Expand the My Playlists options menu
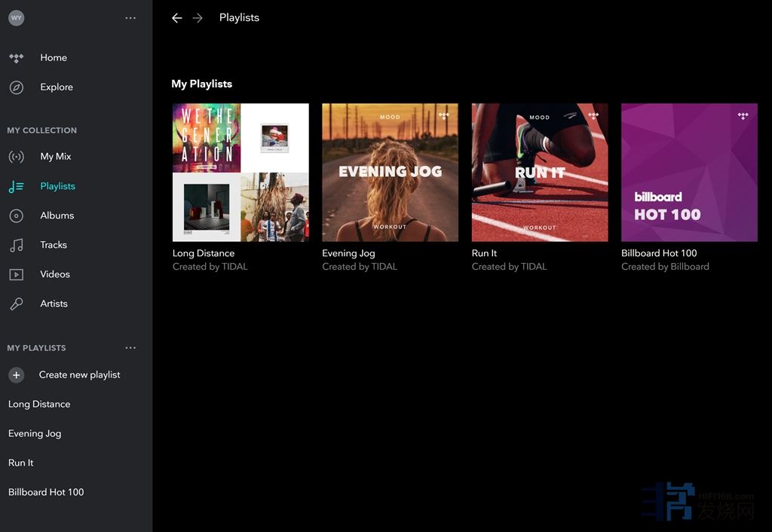 coord(130,348)
